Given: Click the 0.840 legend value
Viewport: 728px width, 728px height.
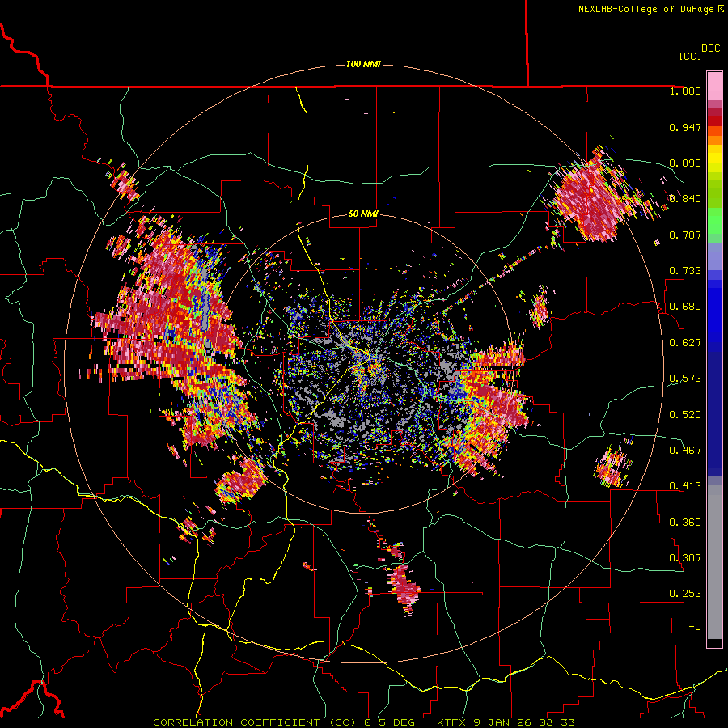Looking at the screenshot, I should (685, 199).
